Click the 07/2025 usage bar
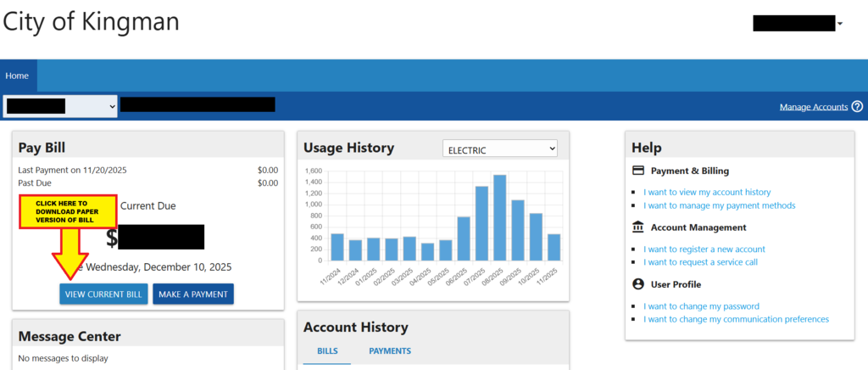The image size is (868, 370). (x=481, y=223)
